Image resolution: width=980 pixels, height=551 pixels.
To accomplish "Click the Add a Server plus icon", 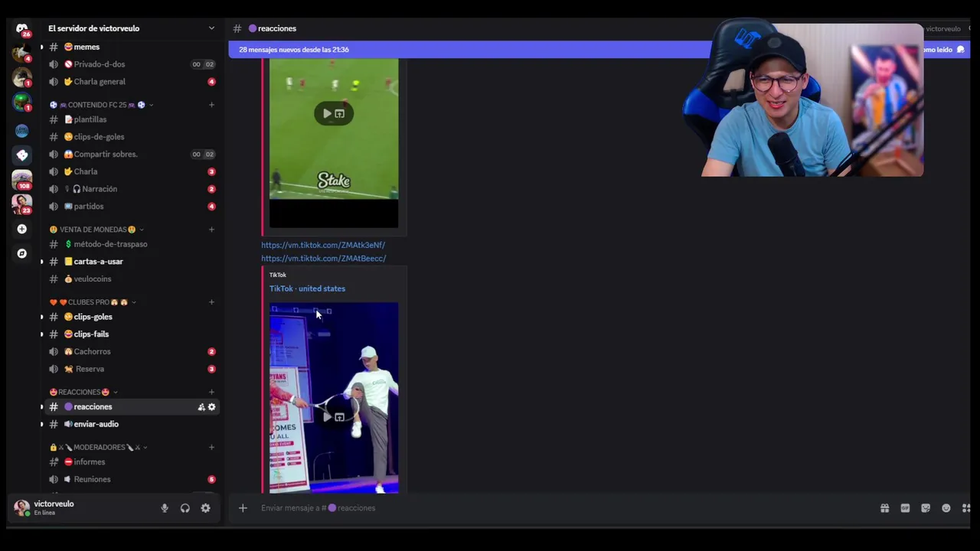I will pos(21,229).
